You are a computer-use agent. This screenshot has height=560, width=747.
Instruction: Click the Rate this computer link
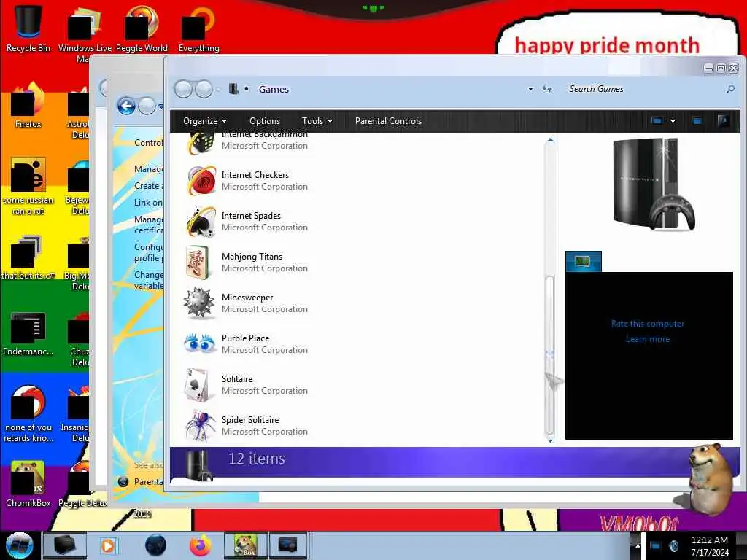(648, 324)
